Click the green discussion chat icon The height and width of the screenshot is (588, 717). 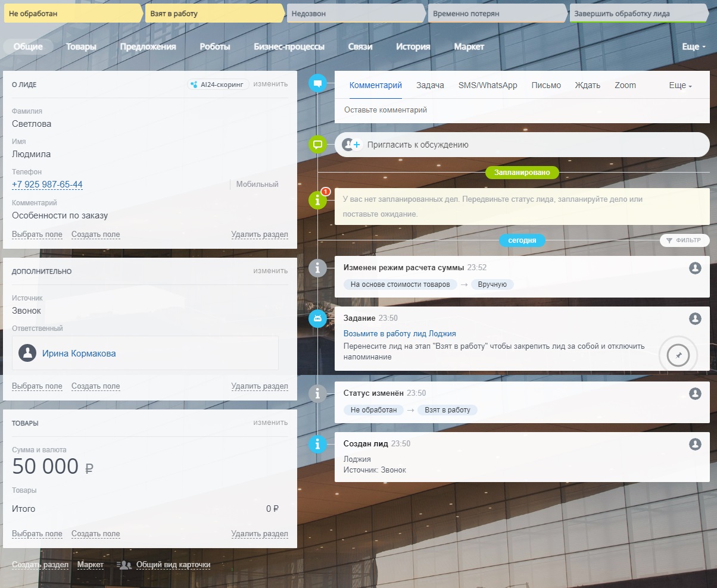[317, 144]
